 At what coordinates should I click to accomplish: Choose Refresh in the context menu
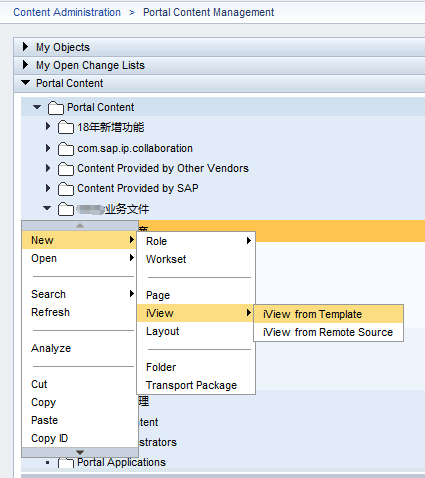coord(79,312)
